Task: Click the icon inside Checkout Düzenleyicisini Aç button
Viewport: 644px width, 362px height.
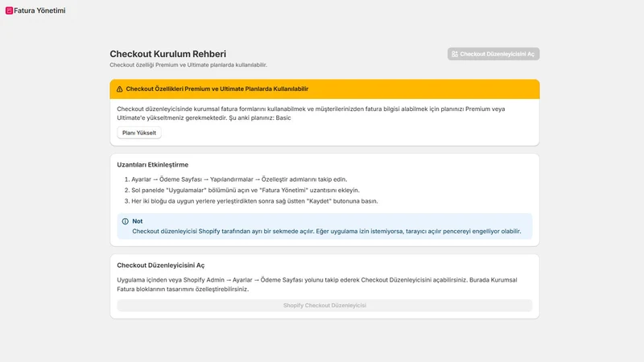Action: point(455,54)
